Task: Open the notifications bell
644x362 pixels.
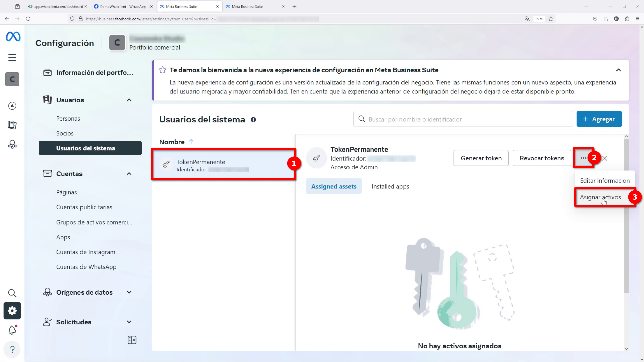Action: click(12, 330)
